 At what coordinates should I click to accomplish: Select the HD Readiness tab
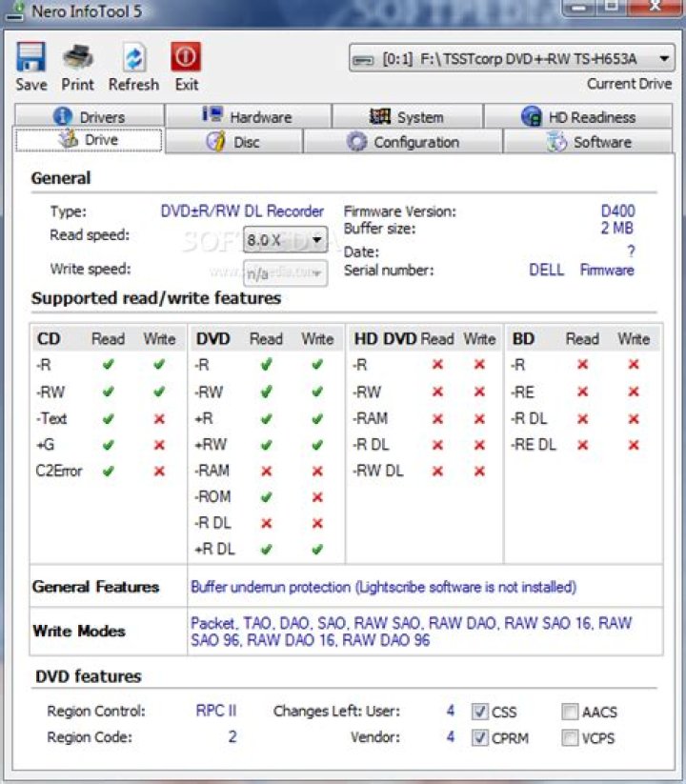(578, 116)
